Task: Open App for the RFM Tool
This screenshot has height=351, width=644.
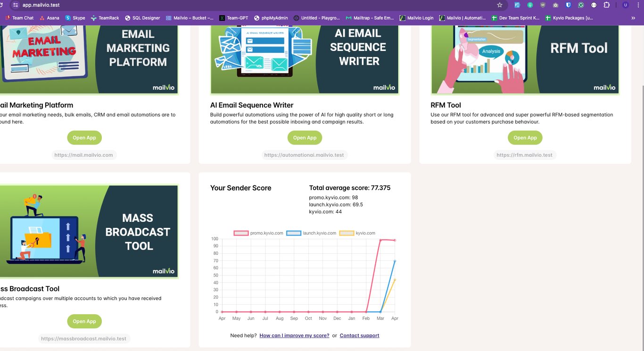Action: coord(525,138)
